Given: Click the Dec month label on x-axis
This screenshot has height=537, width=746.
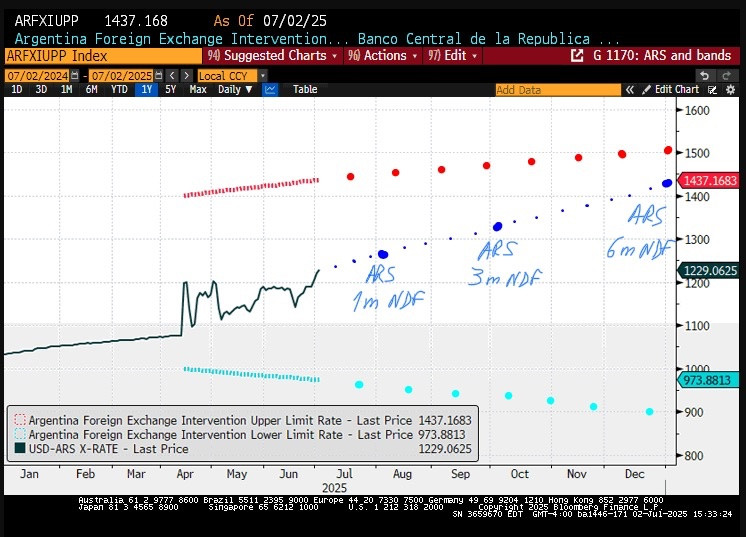Looking at the screenshot, I should 635,474.
